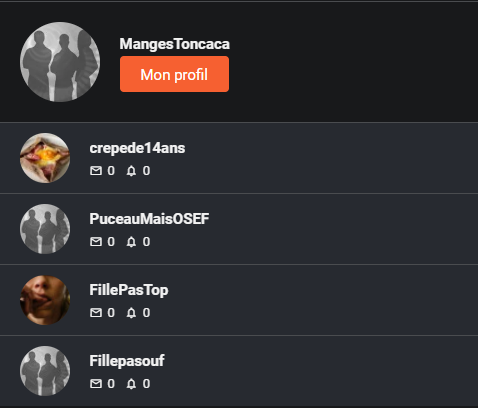Viewport: 478px width, 408px height.
Task: View the FillePasTop notifications bell icon
Action: click(131, 313)
